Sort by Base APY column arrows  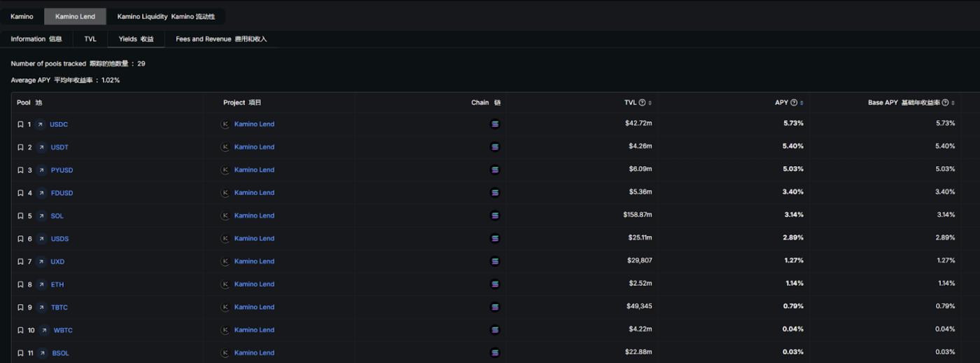click(x=953, y=103)
